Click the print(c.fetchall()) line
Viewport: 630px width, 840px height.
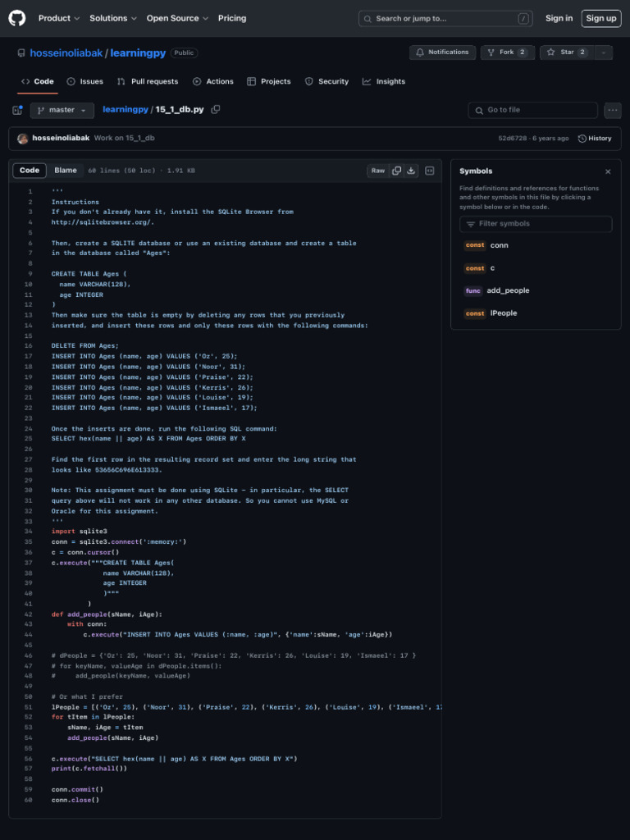pyautogui.click(x=89, y=769)
